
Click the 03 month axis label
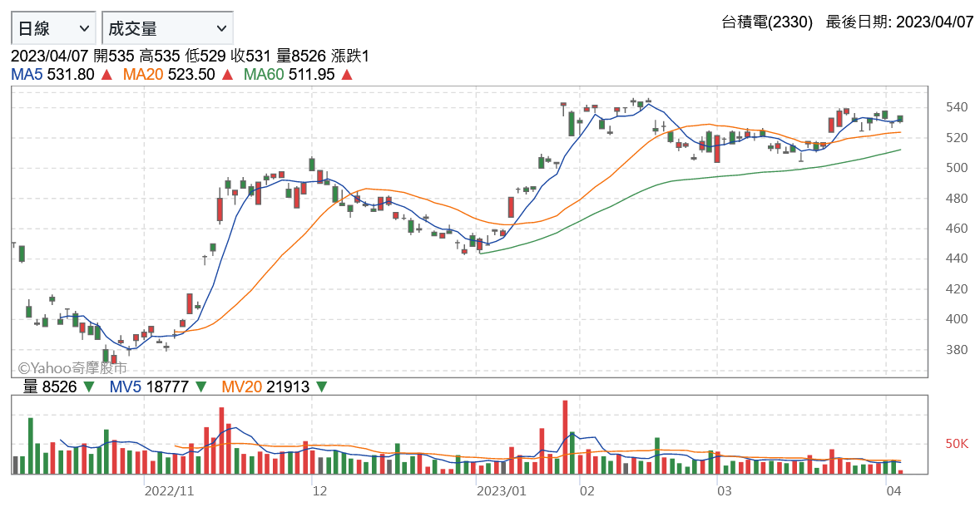pos(724,490)
